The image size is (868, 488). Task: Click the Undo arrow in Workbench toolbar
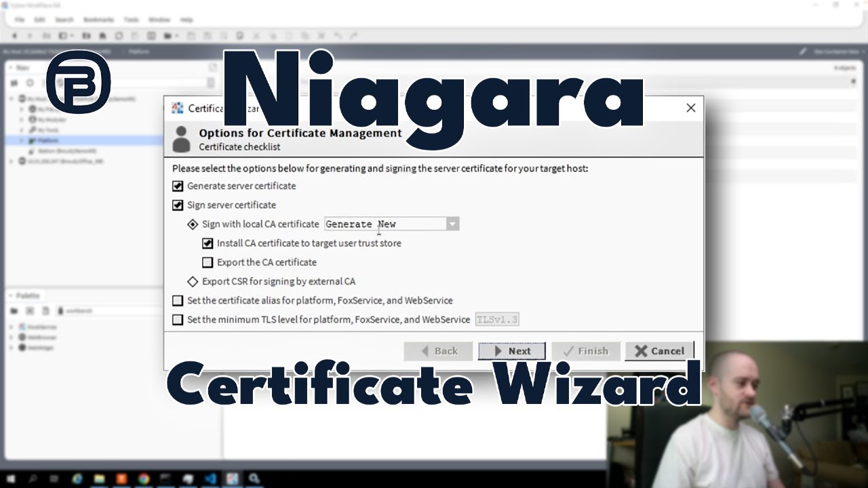click(338, 35)
